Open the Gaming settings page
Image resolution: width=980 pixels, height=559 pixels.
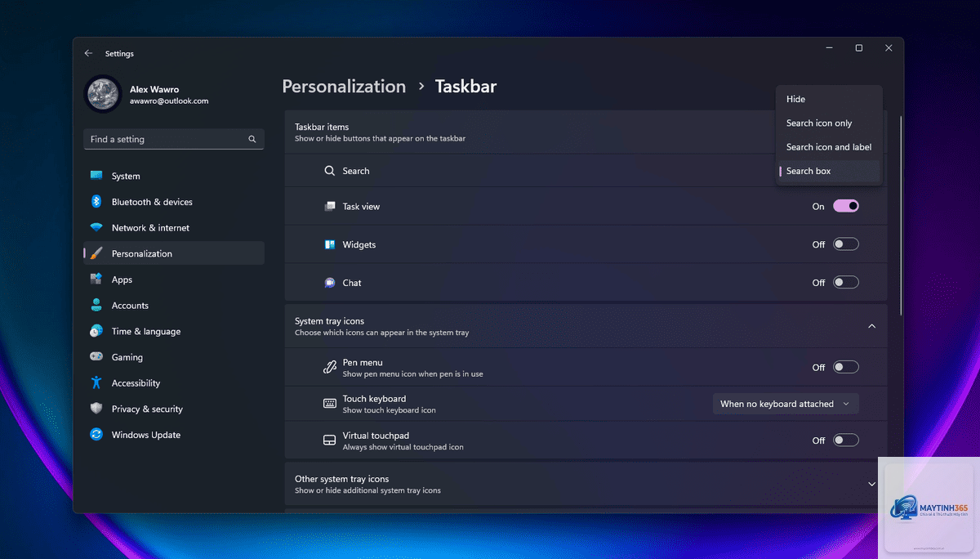(174, 357)
